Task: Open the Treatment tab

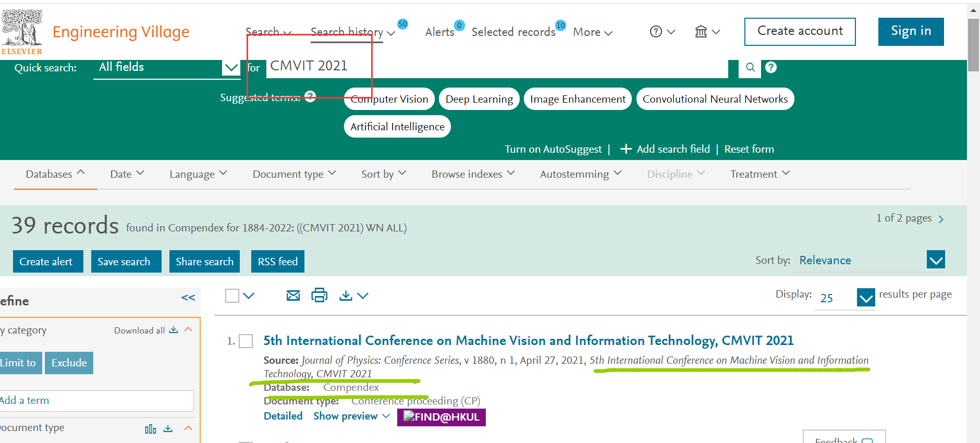Action: (760, 174)
